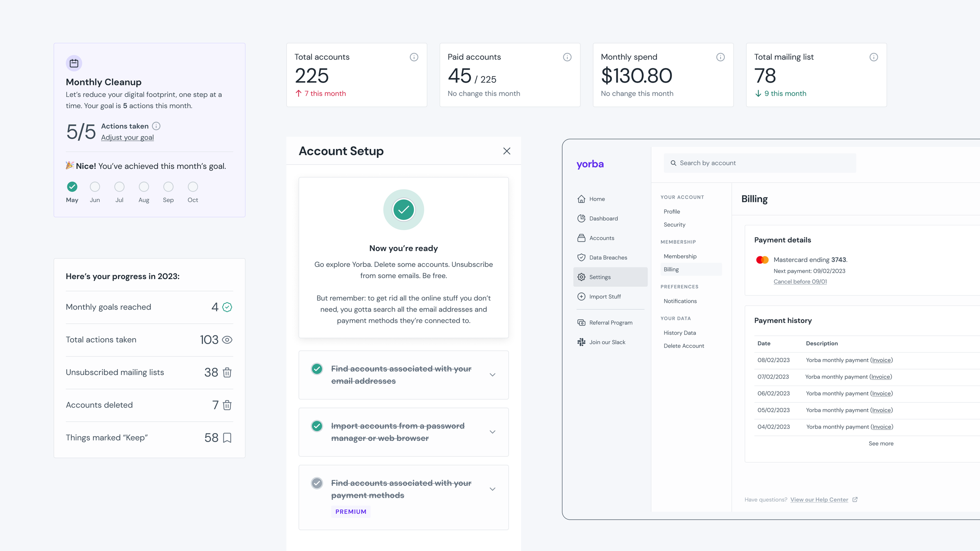Click the Total accounts info icon

414,57
